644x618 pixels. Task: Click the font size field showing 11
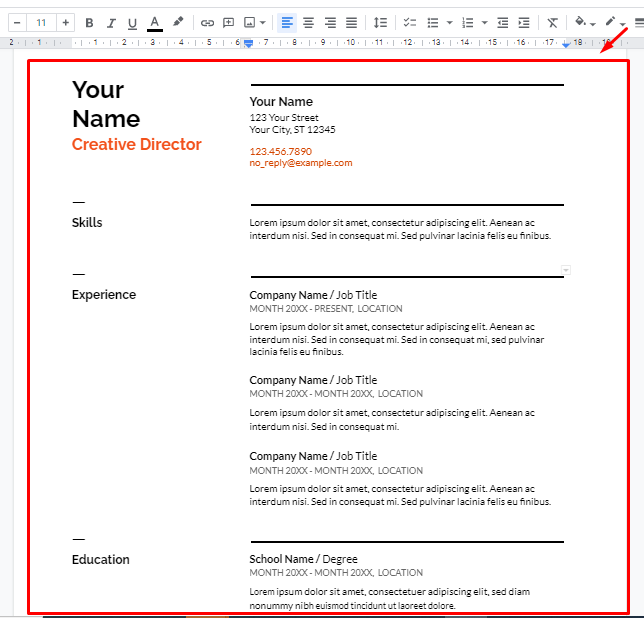point(41,23)
